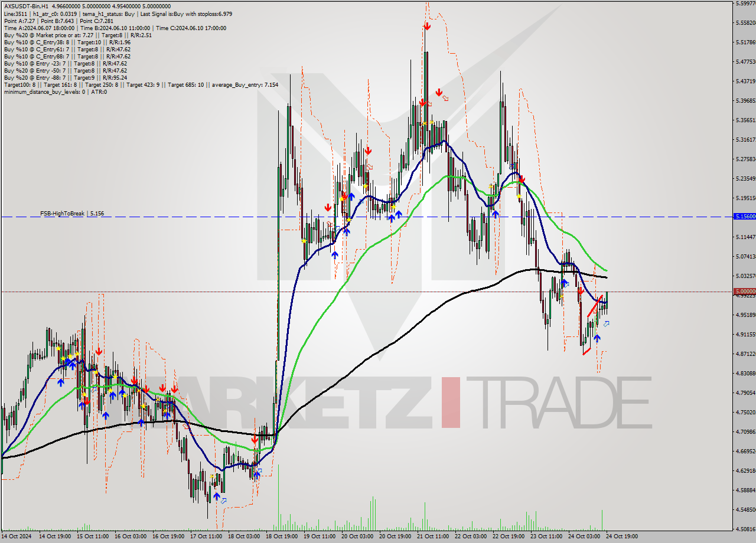Viewport: 756px width, 543px height.
Task: Click the '15 Oct 11:00' time label
Action: (x=92, y=537)
